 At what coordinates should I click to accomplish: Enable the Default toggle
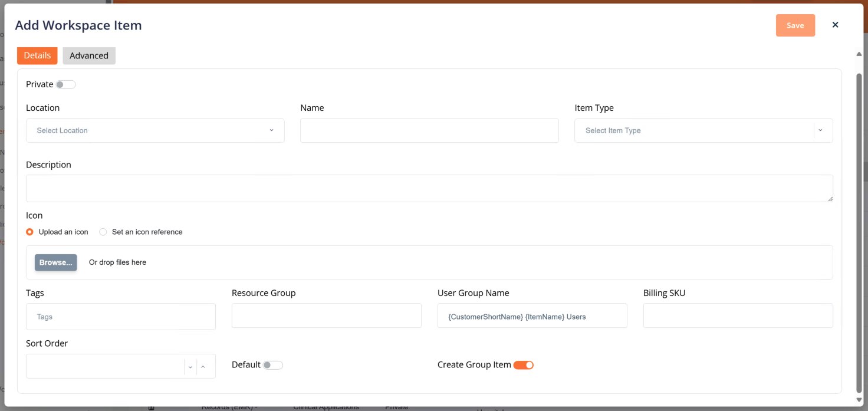coord(273,365)
